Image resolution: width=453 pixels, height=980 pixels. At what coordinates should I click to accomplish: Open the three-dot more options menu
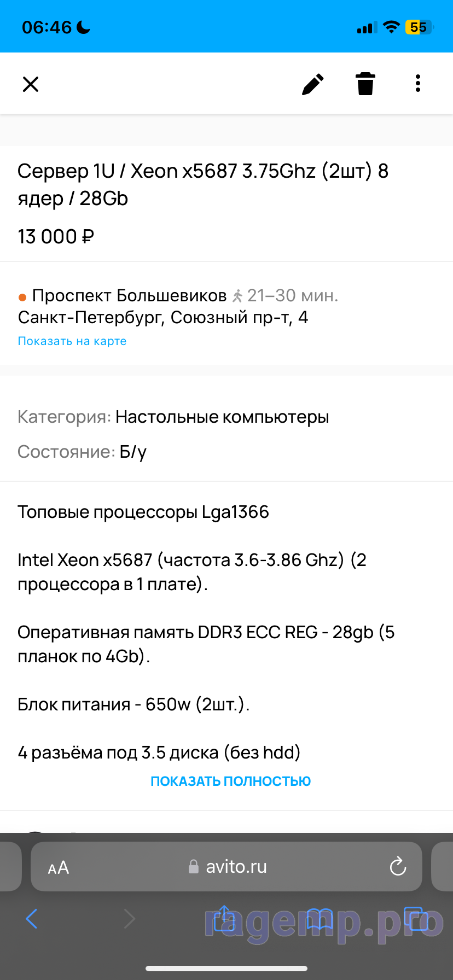tap(418, 84)
